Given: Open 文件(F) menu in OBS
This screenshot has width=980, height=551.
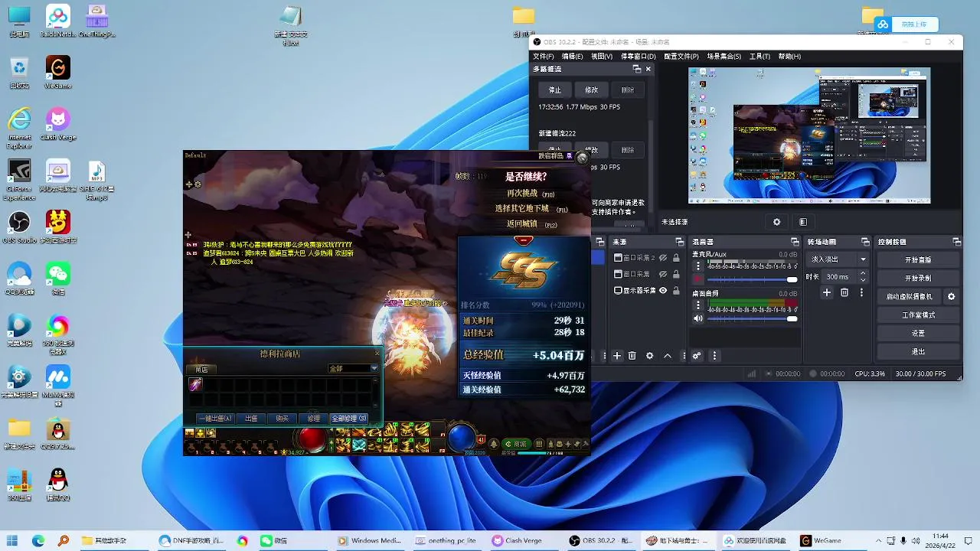Looking at the screenshot, I should point(544,56).
